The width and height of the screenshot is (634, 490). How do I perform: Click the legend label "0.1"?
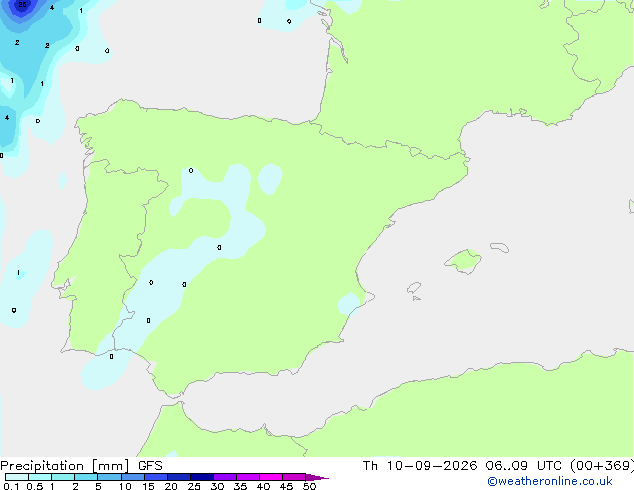(11, 486)
